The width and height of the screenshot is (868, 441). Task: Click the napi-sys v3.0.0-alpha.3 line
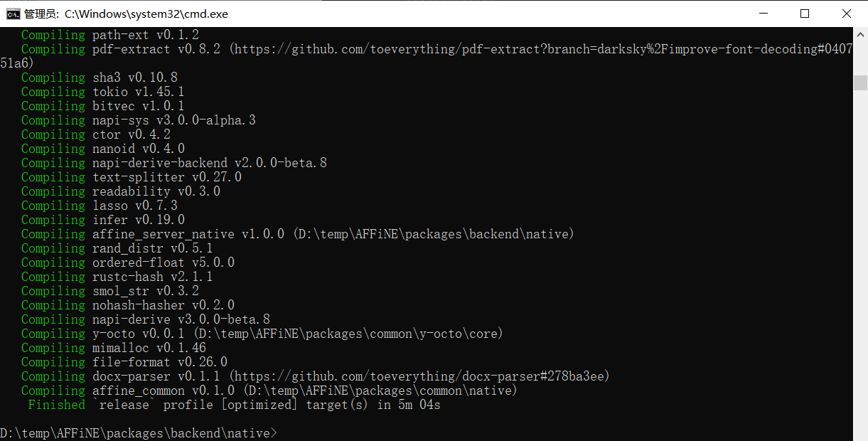click(x=173, y=120)
